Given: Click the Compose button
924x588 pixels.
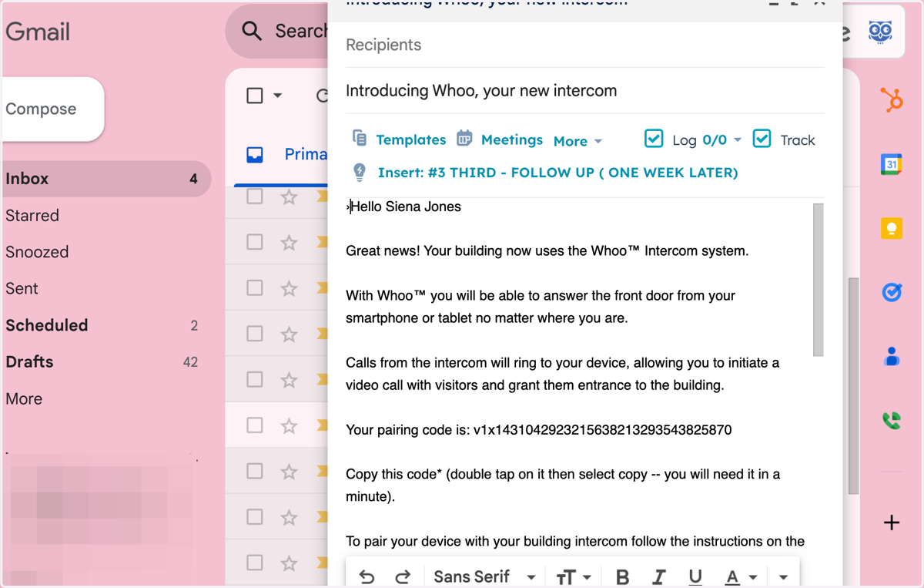Looking at the screenshot, I should [52, 109].
